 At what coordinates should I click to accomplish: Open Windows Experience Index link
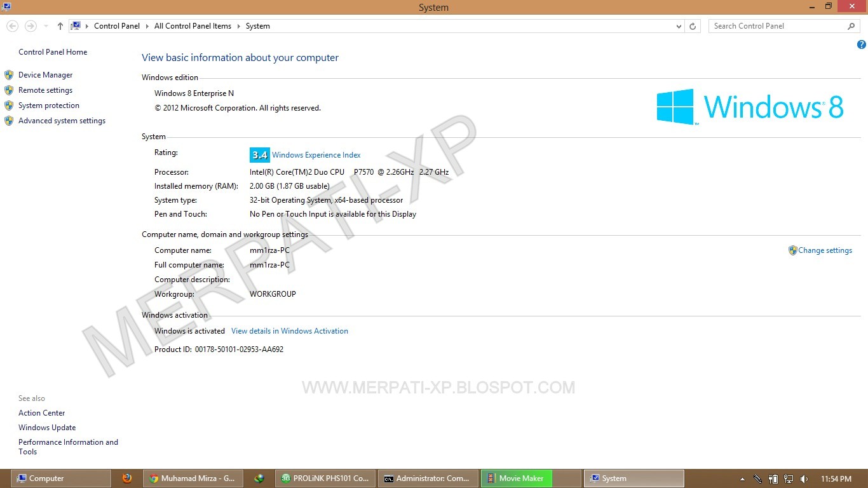tap(316, 155)
